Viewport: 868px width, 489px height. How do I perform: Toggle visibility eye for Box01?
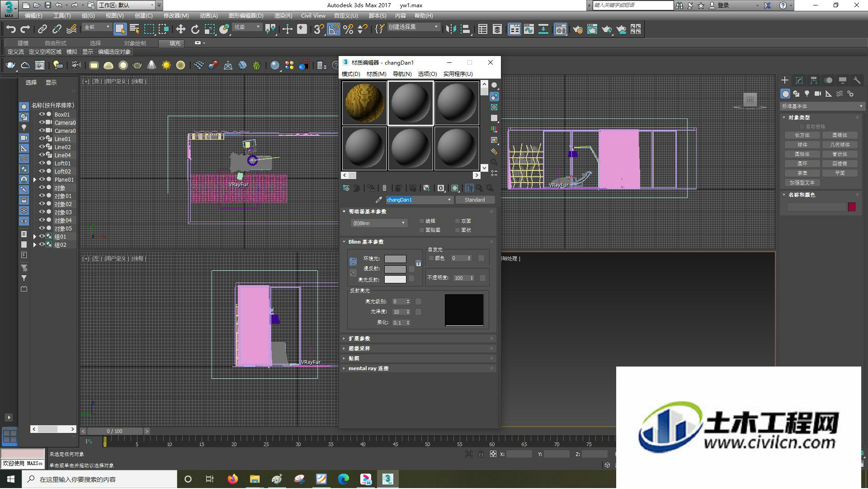point(42,114)
